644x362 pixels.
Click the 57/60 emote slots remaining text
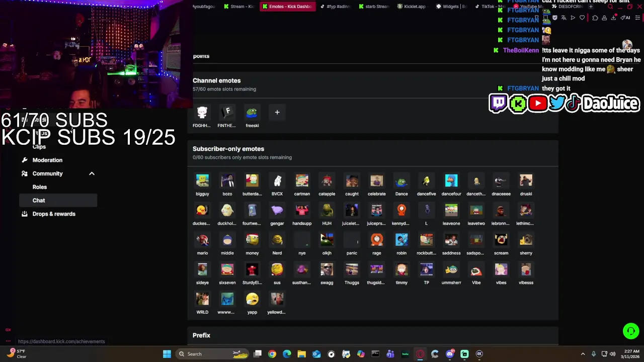pos(224,89)
